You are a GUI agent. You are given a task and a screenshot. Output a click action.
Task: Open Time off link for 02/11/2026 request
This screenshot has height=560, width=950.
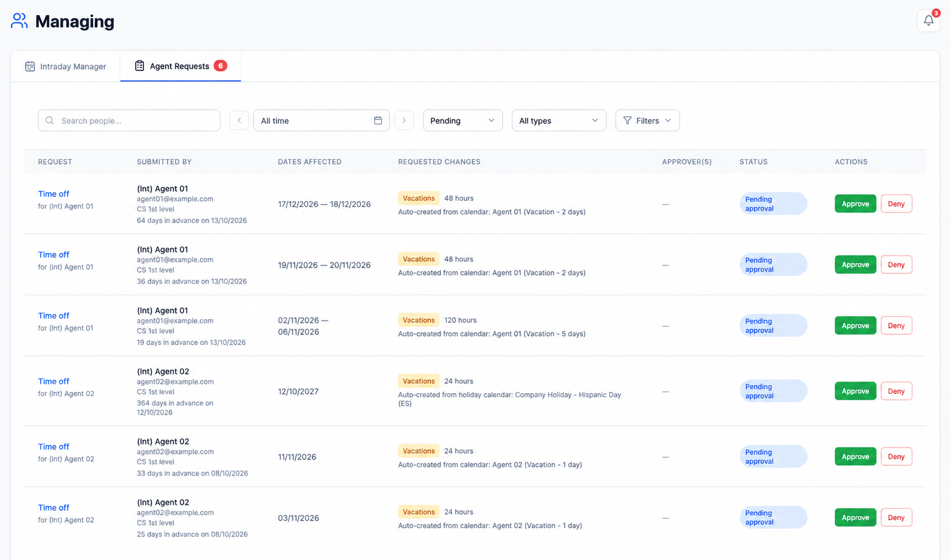[54, 316]
